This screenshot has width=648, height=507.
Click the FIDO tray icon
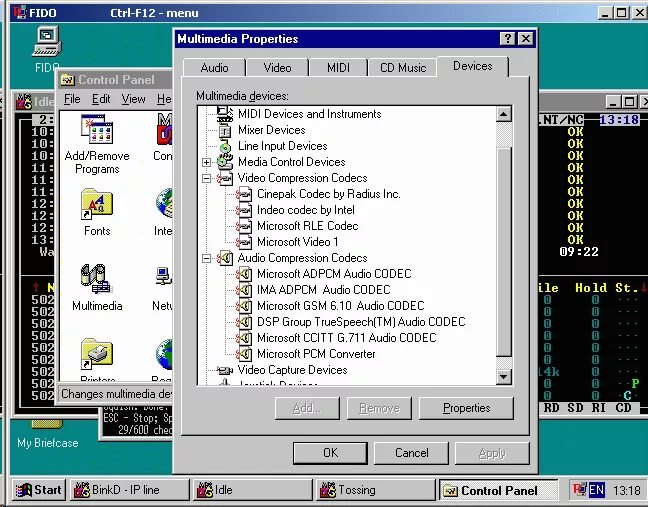click(579, 490)
